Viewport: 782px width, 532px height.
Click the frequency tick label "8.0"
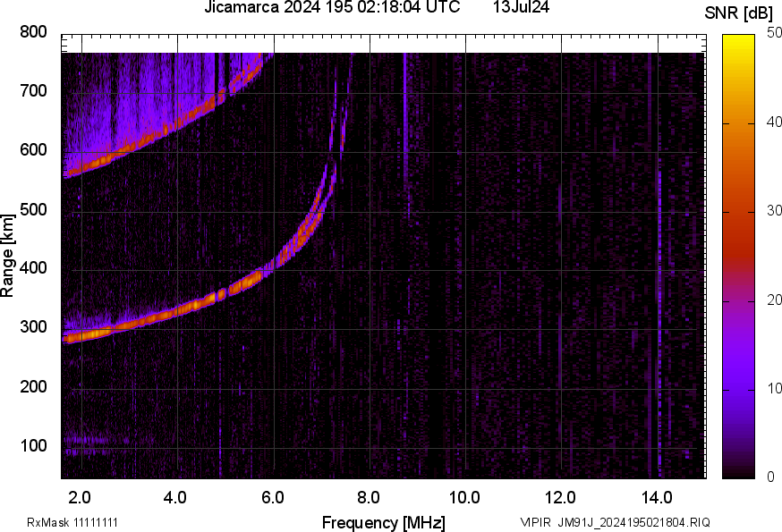coord(368,498)
